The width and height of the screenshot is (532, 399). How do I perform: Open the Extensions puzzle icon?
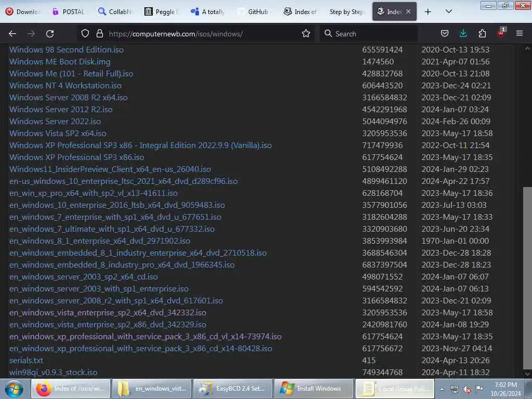[482, 34]
